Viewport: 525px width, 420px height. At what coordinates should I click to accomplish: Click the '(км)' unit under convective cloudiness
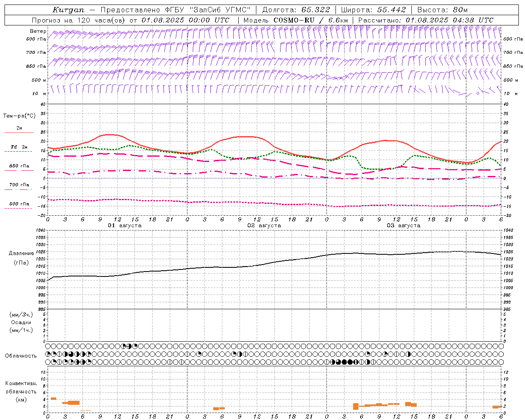point(21,399)
